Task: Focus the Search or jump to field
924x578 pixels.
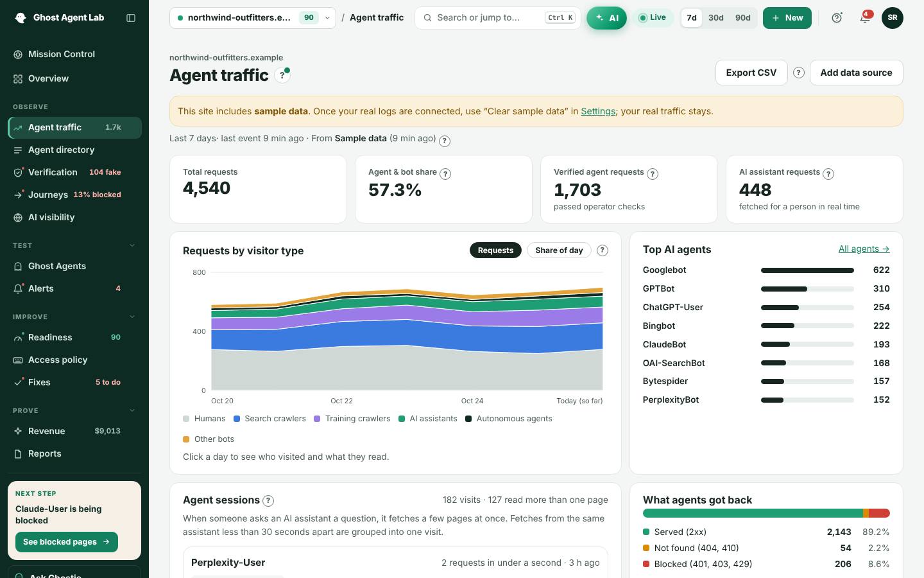Action: coord(497,18)
